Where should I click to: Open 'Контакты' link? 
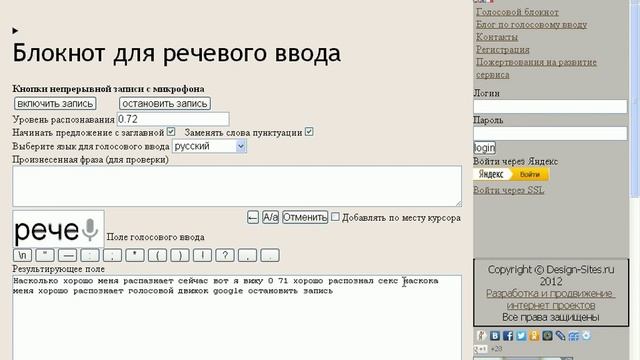(497, 37)
